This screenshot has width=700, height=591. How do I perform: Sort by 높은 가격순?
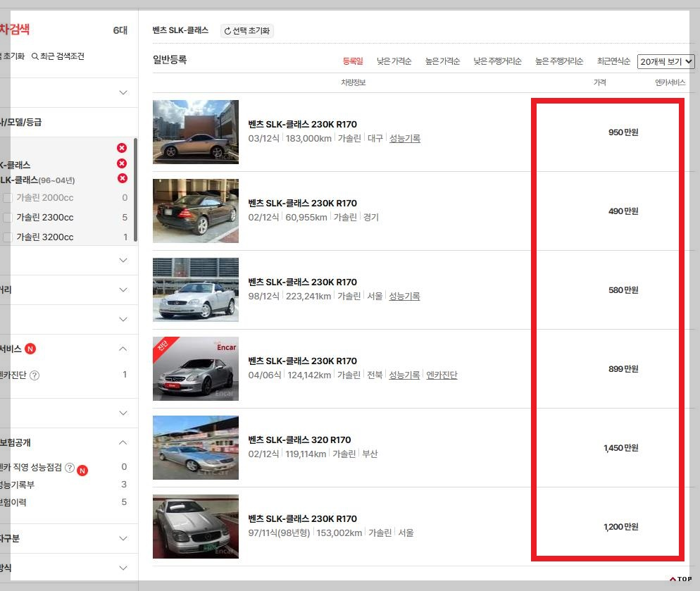point(442,61)
